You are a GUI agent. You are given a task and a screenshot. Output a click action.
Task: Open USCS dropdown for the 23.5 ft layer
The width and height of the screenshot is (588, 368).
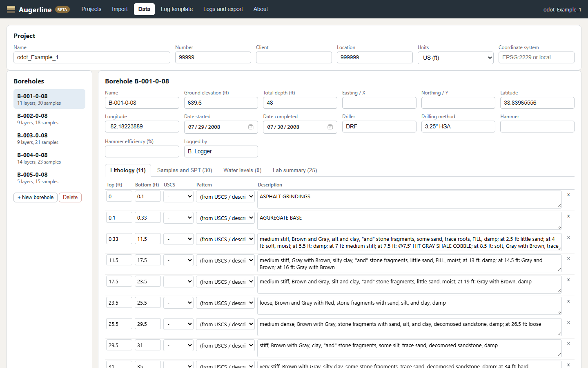click(x=178, y=303)
